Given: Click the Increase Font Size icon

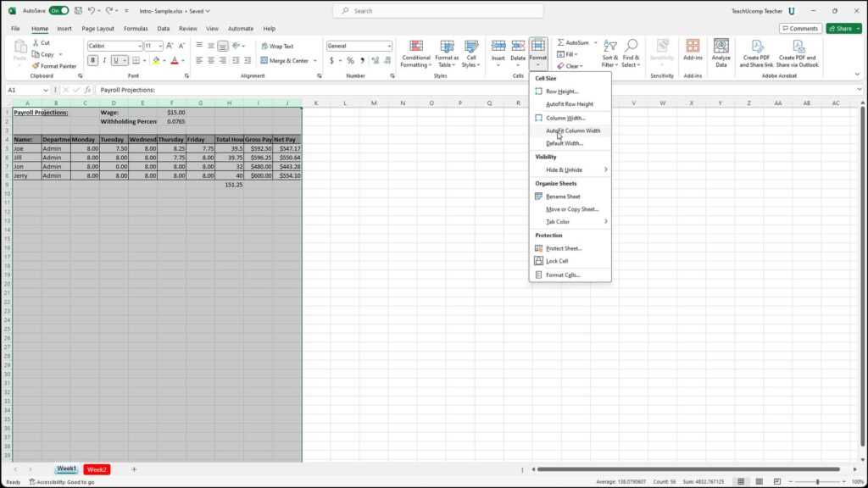Looking at the screenshot, I should [x=170, y=46].
